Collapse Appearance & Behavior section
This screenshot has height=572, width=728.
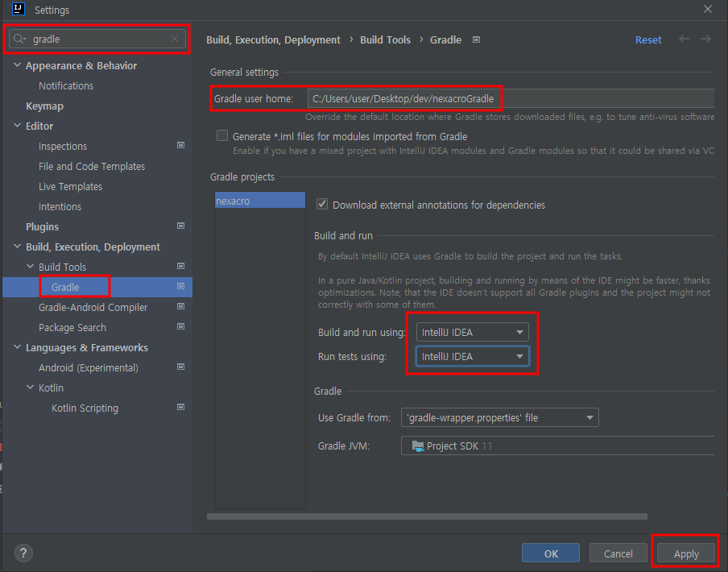17,65
